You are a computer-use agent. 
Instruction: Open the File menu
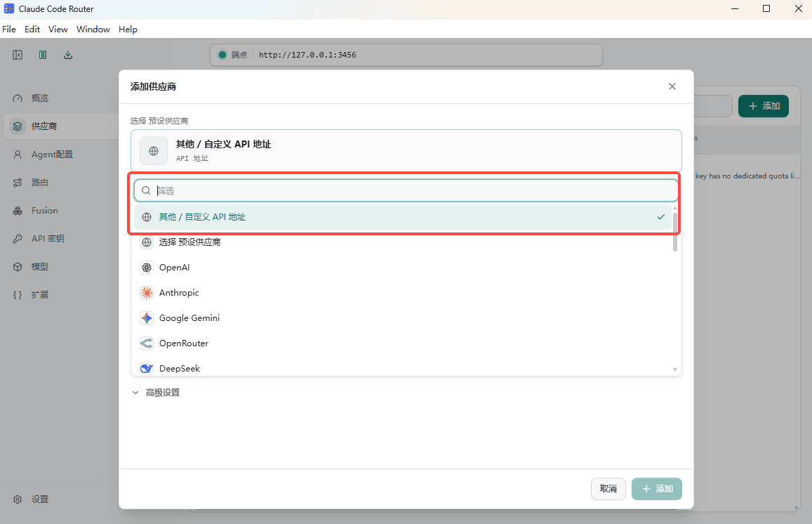[x=9, y=30]
